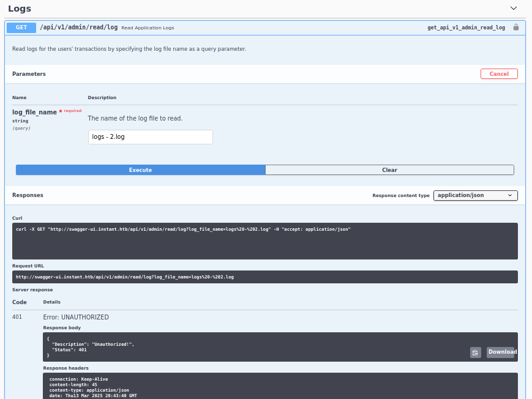
Task: Download the response body
Action: click(502, 352)
